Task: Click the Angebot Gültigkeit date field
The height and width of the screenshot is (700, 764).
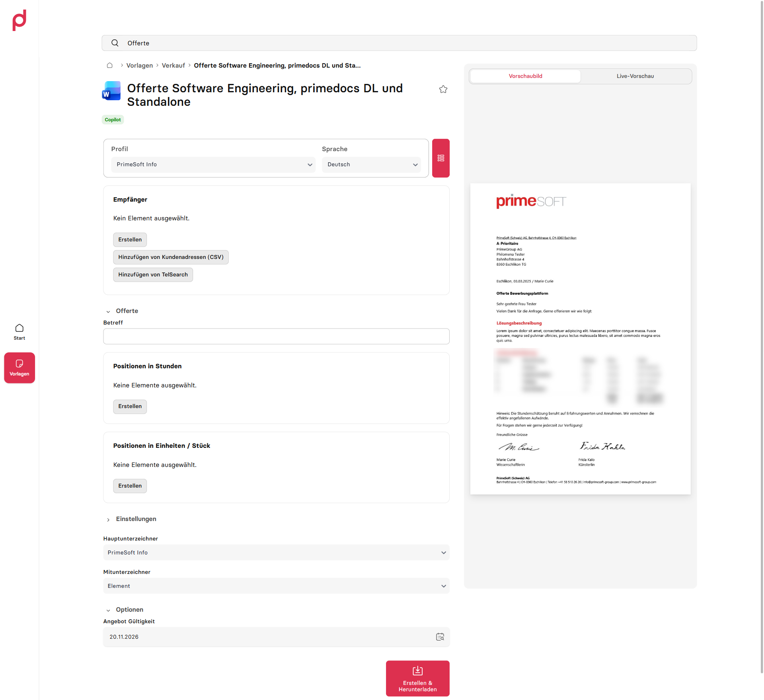Action: (276, 637)
